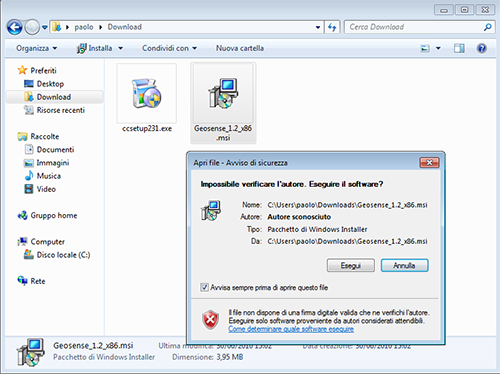Select the ccsetup231.exe file icon
Viewport: 500px width, 374px height.
(147, 94)
